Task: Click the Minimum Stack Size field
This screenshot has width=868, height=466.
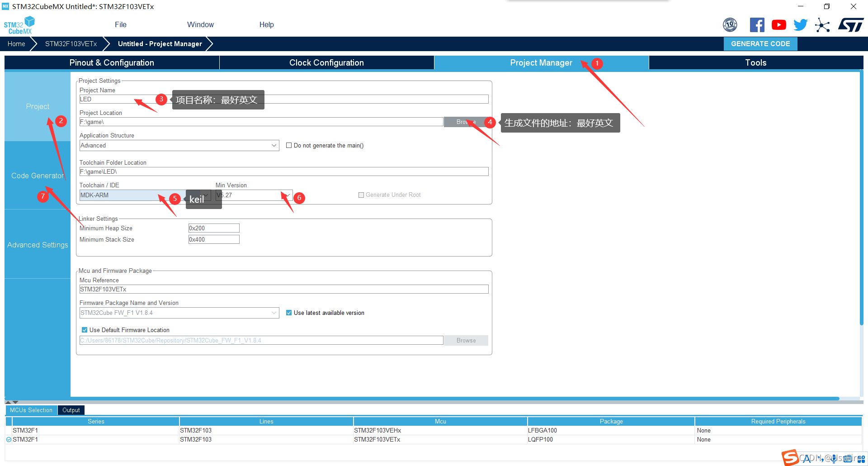Action: point(214,239)
